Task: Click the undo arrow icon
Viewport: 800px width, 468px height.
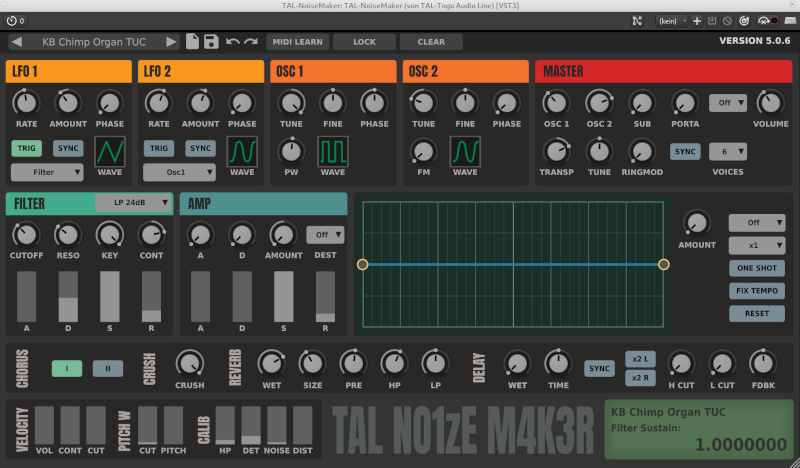Action: [232, 42]
